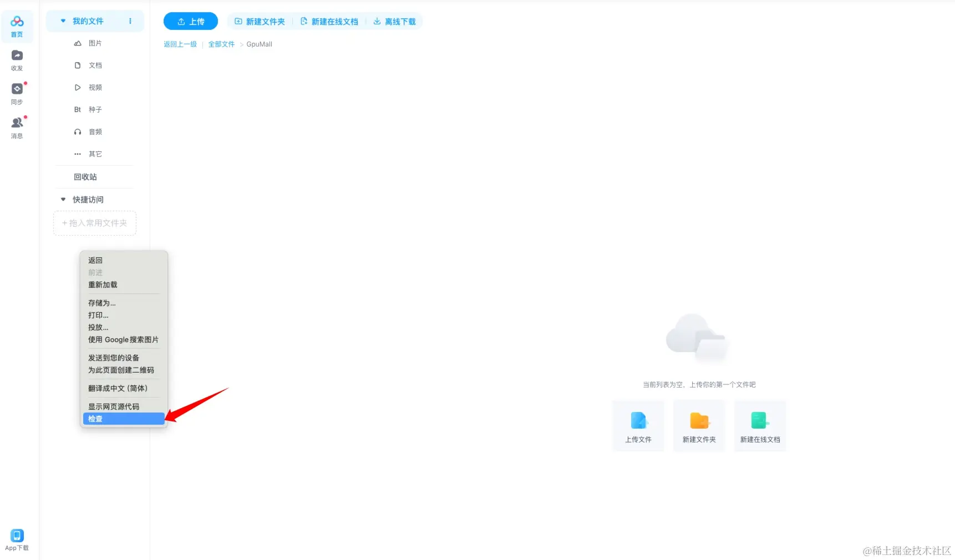Image resolution: width=955 pixels, height=560 pixels.
Task: Collapse the 我的文件 tree arrow
Action: [63, 21]
